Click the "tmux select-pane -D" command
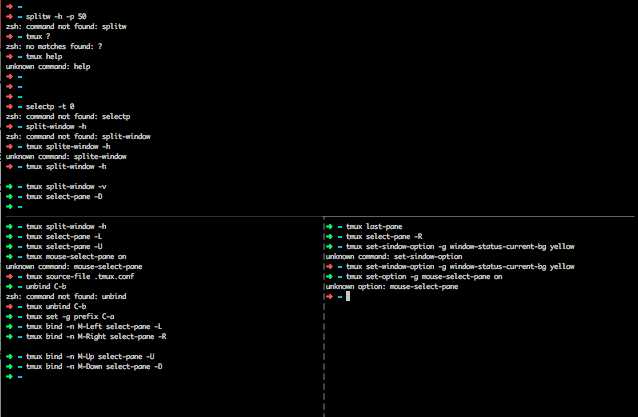Screen dimensions: 638x417 (x=64, y=196)
